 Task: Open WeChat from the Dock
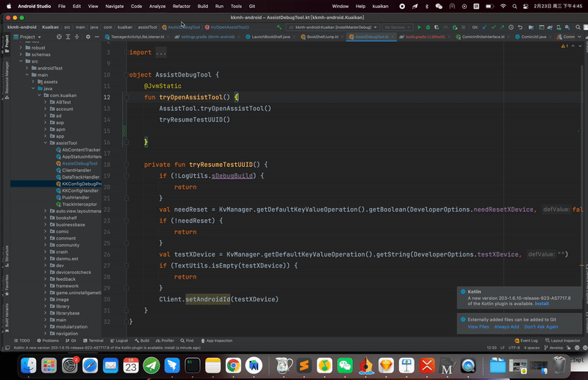pyautogui.click(x=345, y=365)
